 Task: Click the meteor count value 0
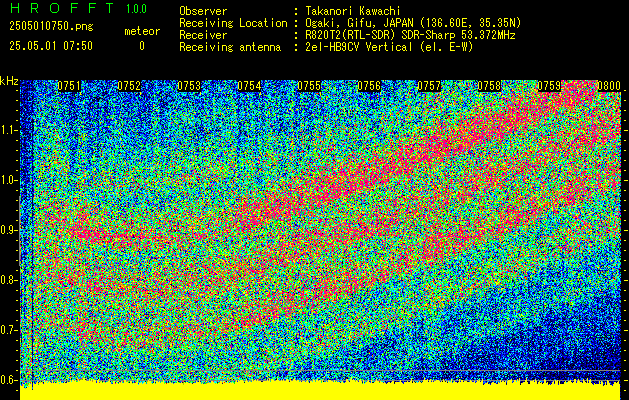pos(142,46)
